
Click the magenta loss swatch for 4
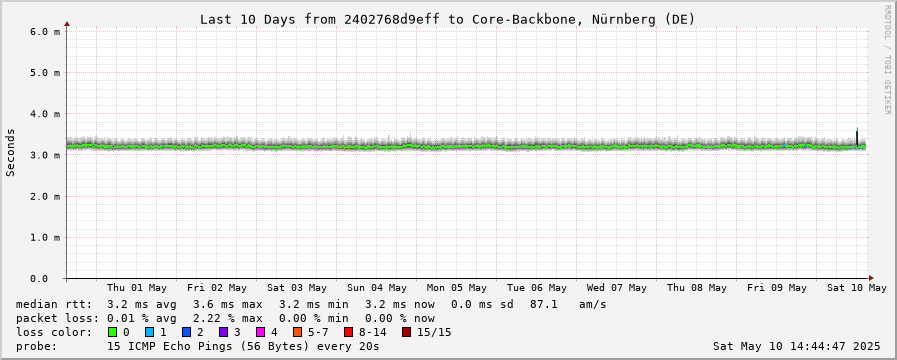[260, 332]
